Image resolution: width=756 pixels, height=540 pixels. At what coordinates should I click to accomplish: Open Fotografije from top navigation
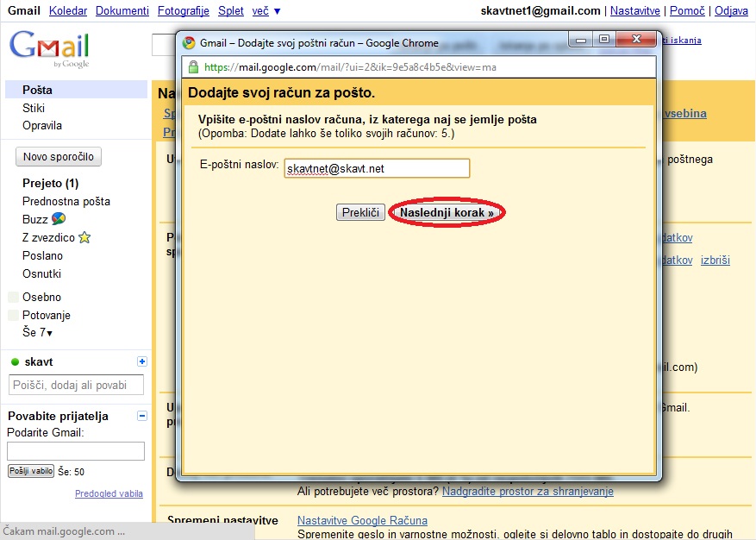[x=184, y=10]
